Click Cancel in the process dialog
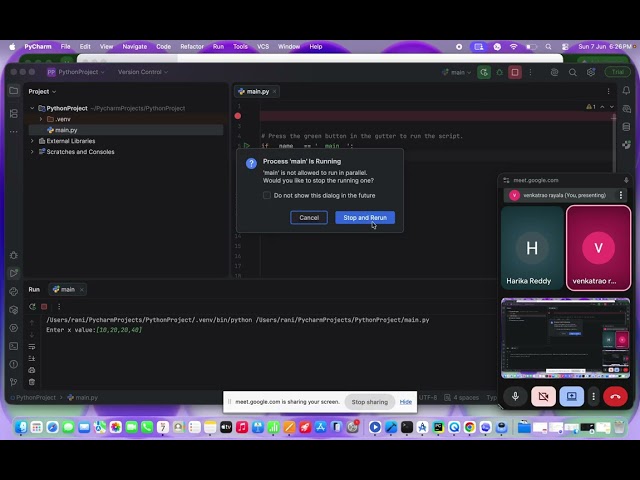This screenshot has width=640, height=480. pos(309,218)
